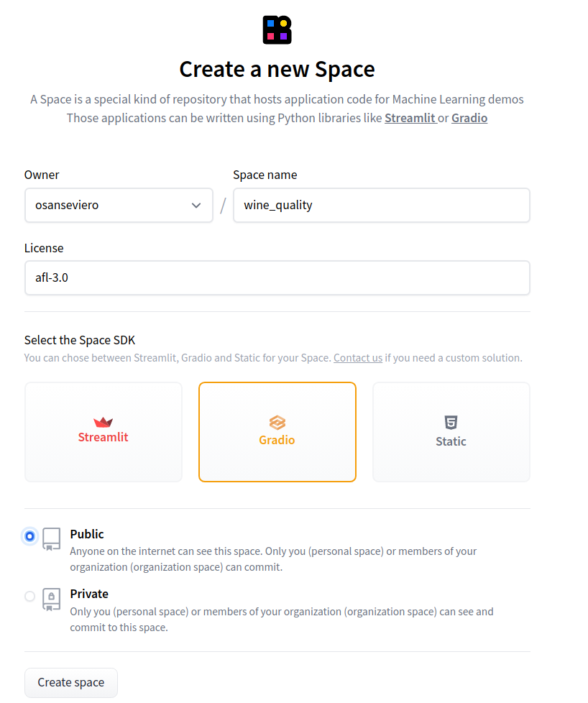The width and height of the screenshot is (588, 703).
Task: Follow the Contact us link
Action: pos(358,357)
